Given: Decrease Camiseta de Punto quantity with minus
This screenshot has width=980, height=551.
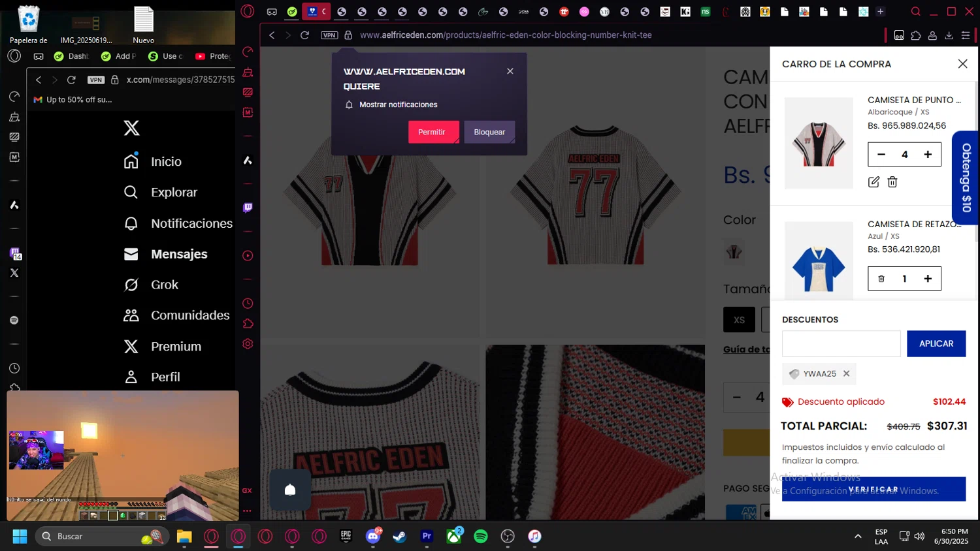Looking at the screenshot, I should [881, 155].
